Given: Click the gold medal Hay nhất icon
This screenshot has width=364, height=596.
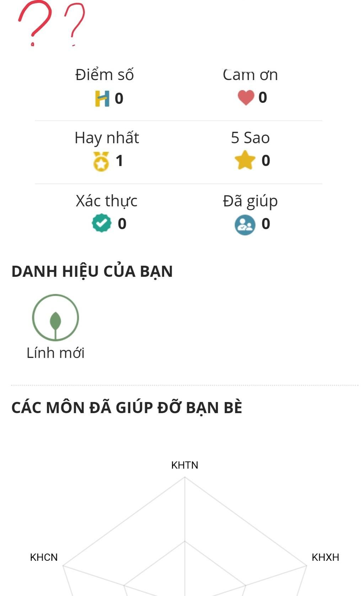Looking at the screenshot, I should [x=101, y=162].
